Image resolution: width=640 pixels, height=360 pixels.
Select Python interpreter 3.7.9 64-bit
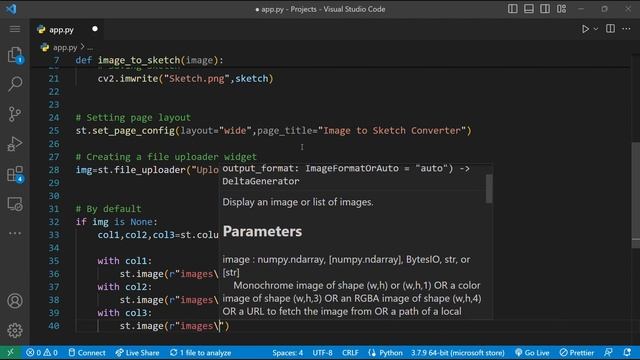458,353
